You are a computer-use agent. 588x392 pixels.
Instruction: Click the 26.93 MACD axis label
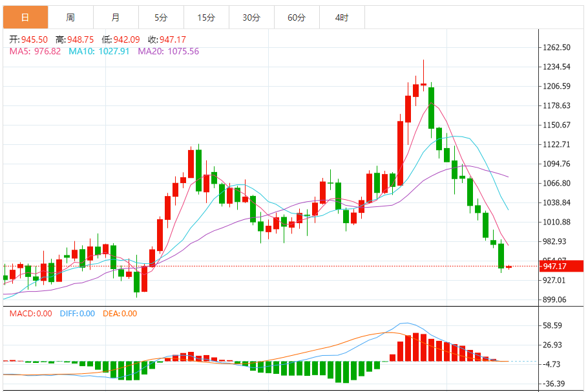coord(552,345)
